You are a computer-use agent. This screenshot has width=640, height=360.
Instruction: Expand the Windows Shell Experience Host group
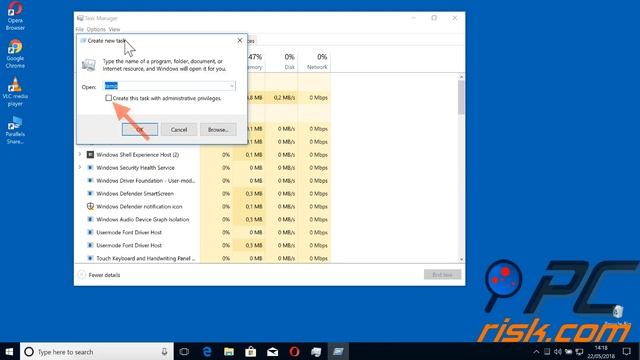pyautogui.click(x=80, y=155)
